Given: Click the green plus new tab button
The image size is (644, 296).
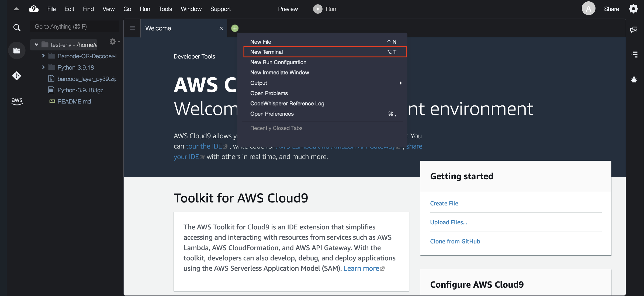Looking at the screenshot, I should [x=235, y=28].
